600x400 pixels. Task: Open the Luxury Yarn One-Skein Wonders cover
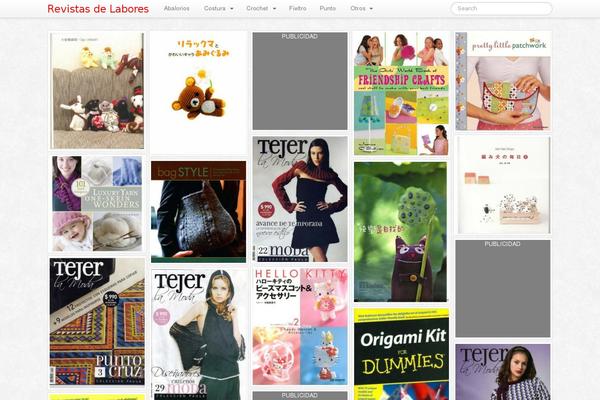coord(97,204)
